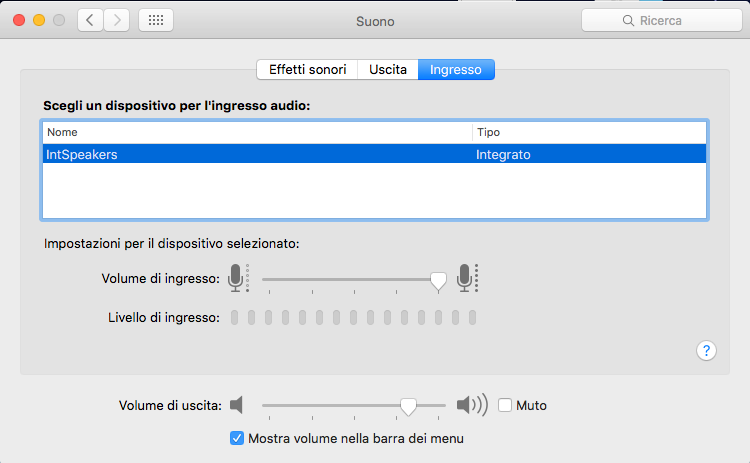
Task: Switch to the Effetti sonori tab
Action: [x=307, y=70]
